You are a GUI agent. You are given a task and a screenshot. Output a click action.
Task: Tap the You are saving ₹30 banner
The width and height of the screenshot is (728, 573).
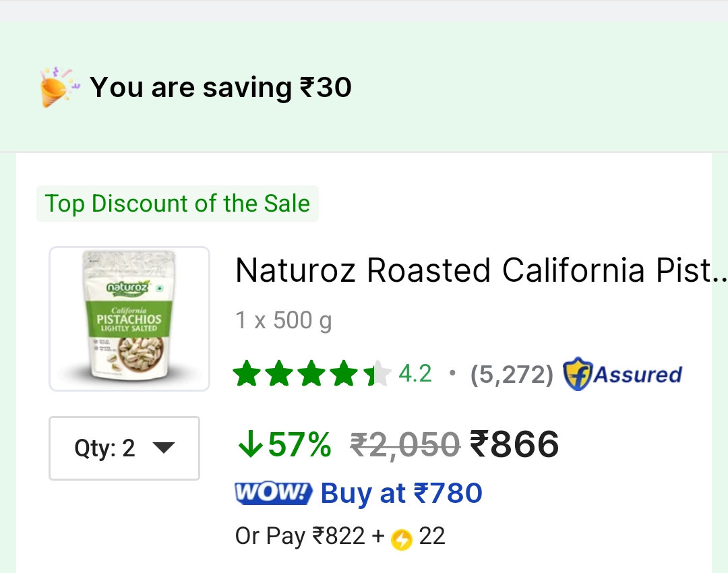[x=220, y=88]
